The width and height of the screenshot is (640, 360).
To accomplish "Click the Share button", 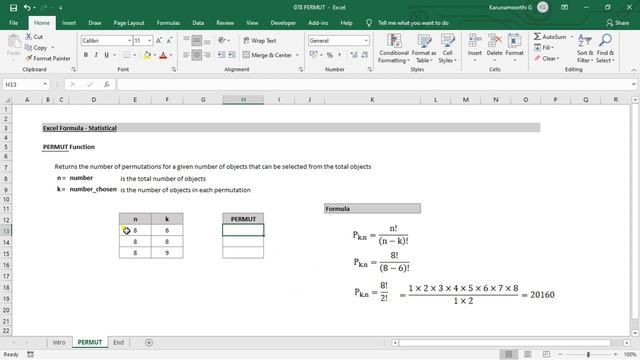I will tap(617, 23).
